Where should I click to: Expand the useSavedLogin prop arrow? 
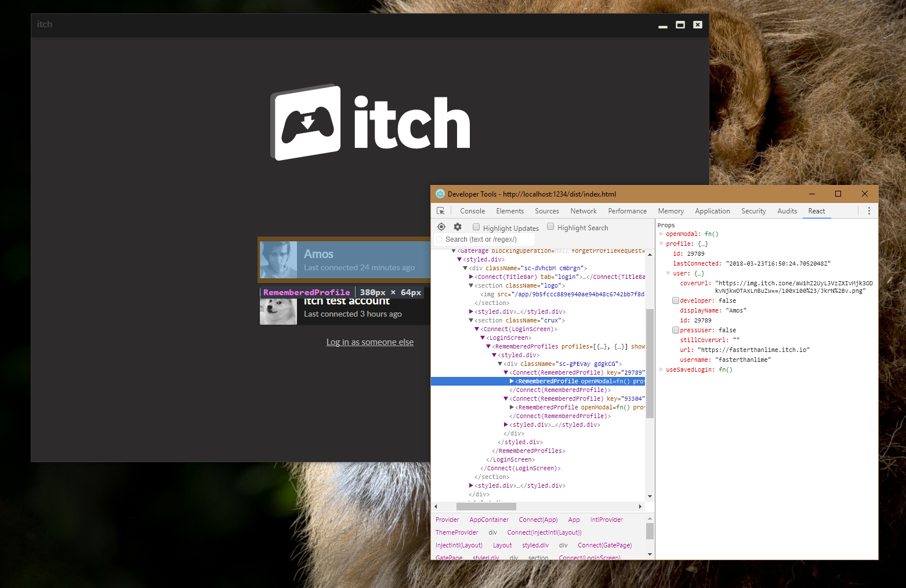tap(661, 370)
